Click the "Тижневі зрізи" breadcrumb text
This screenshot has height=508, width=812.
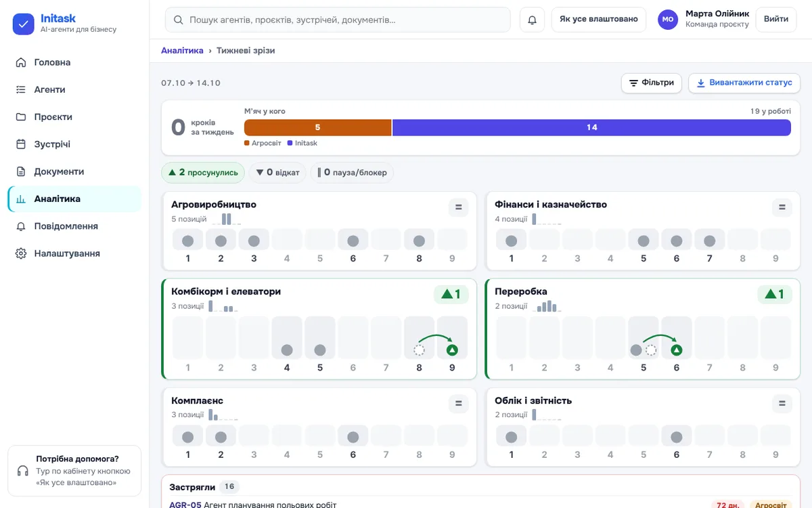click(x=246, y=51)
